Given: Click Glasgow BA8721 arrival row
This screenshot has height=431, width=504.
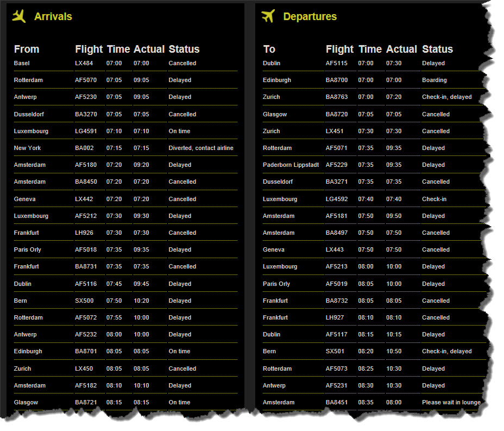Looking at the screenshot, I should tap(125, 402).
